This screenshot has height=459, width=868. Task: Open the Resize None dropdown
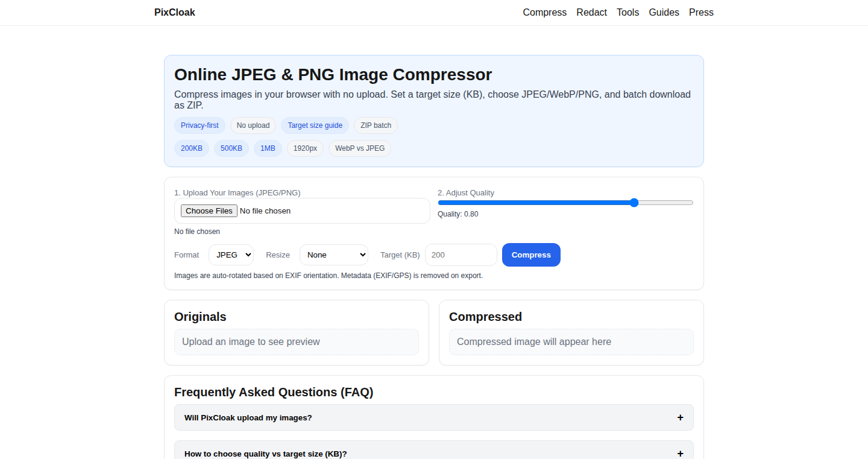coord(334,255)
